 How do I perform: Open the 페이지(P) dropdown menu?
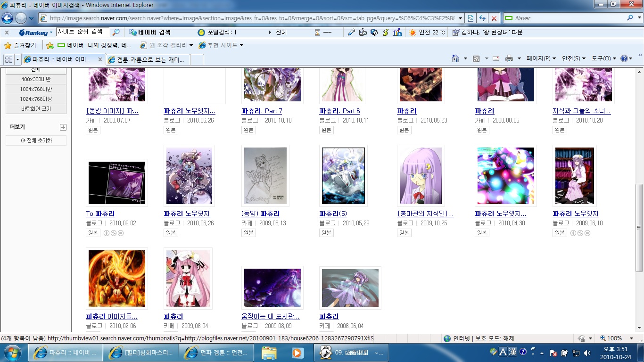click(541, 59)
